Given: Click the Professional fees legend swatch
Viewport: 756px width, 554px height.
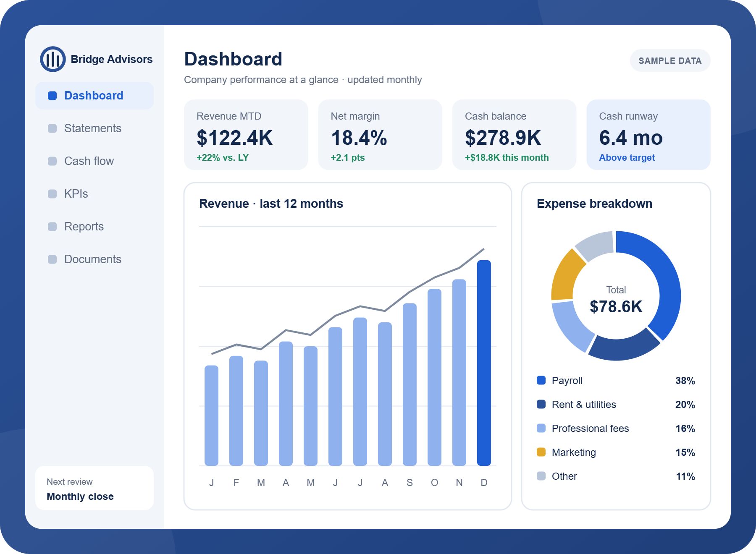Looking at the screenshot, I should [541, 428].
